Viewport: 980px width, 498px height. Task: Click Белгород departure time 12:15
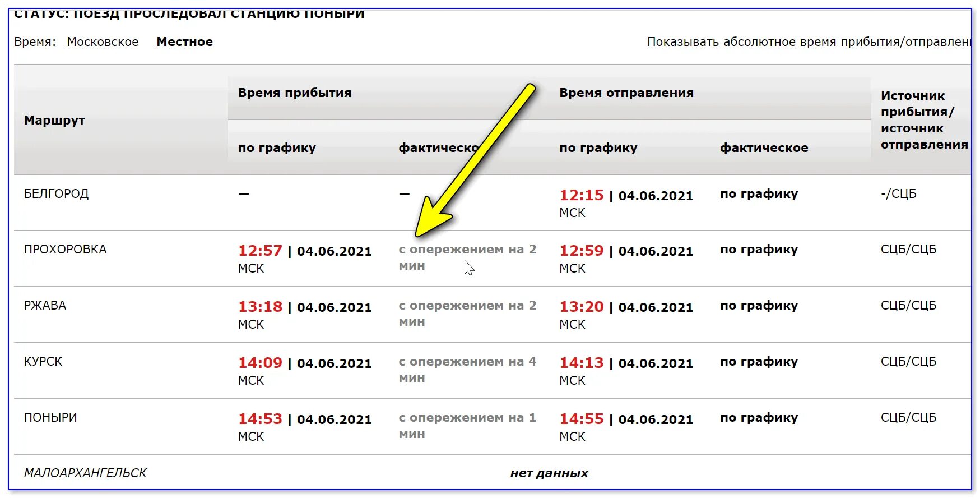pos(582,195)
